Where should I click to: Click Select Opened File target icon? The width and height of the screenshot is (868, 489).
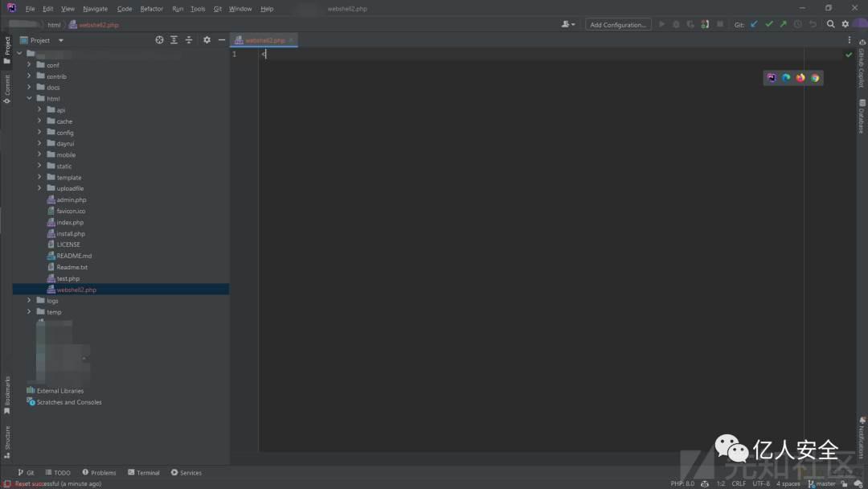pos(159,40)
